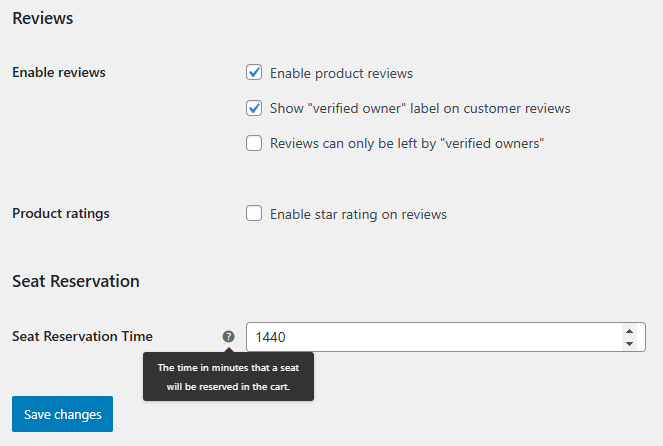Click the help icon beside Seat Reservation Time
663x446 pixels.
point(228,337)
